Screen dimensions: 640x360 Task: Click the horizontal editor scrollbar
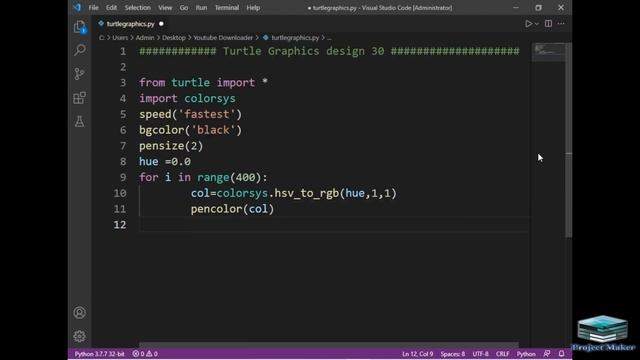pos(329,345)
